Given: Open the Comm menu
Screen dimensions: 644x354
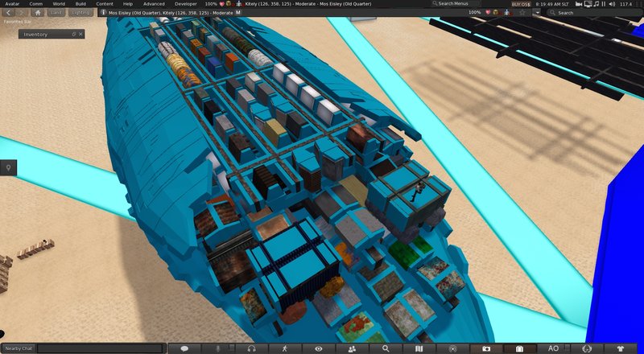Looking at the screenshot, I should [35, 4].
